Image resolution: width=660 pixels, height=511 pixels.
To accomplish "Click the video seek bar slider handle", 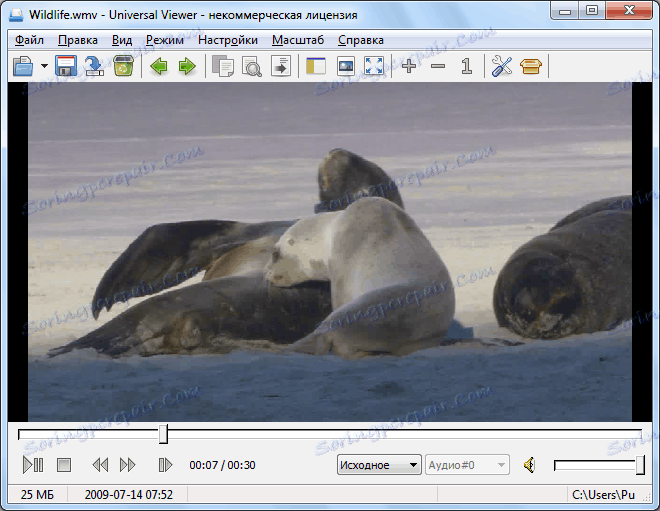I will 163,434.
